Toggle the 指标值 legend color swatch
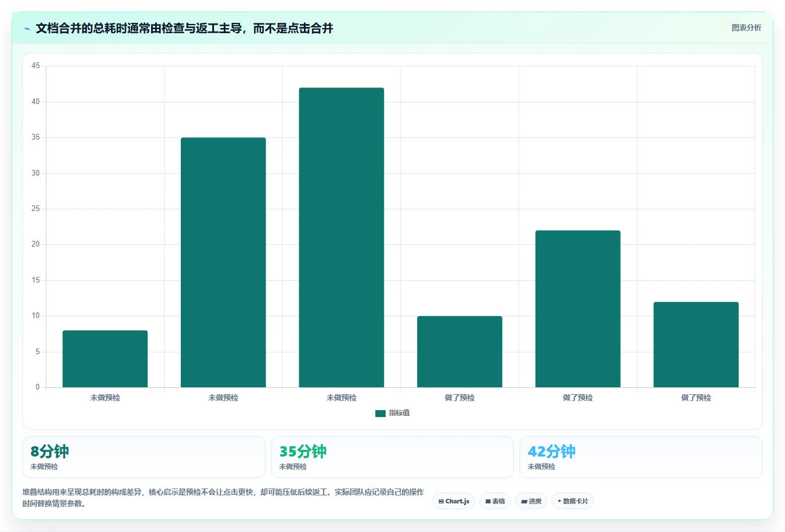The width and height of the screenshot is (785, 532). pyautogui.click(x=380, y=413)
